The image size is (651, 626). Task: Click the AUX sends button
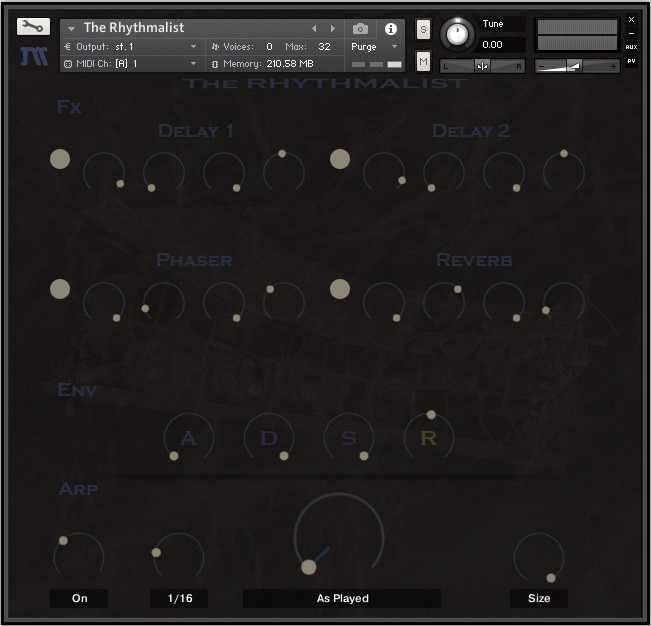[x=631, y=47]
